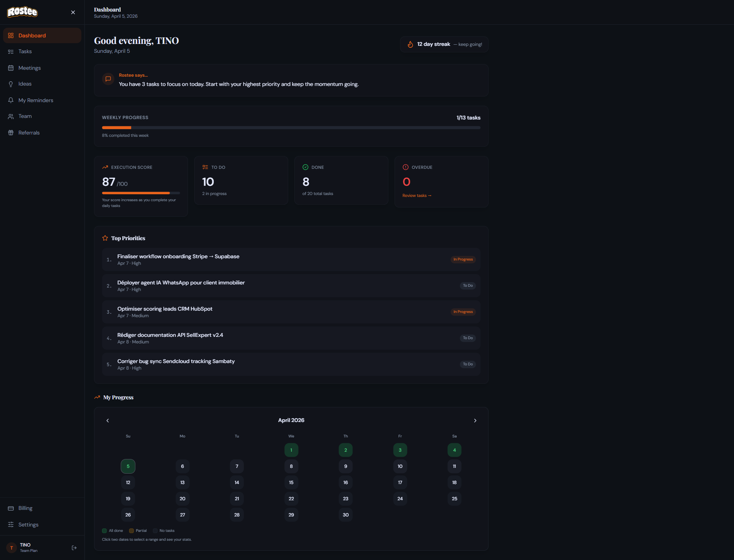Click To Do badge on Sendcloud task
The width and height of the screenshot is (734, 560).
coord(468,364)
